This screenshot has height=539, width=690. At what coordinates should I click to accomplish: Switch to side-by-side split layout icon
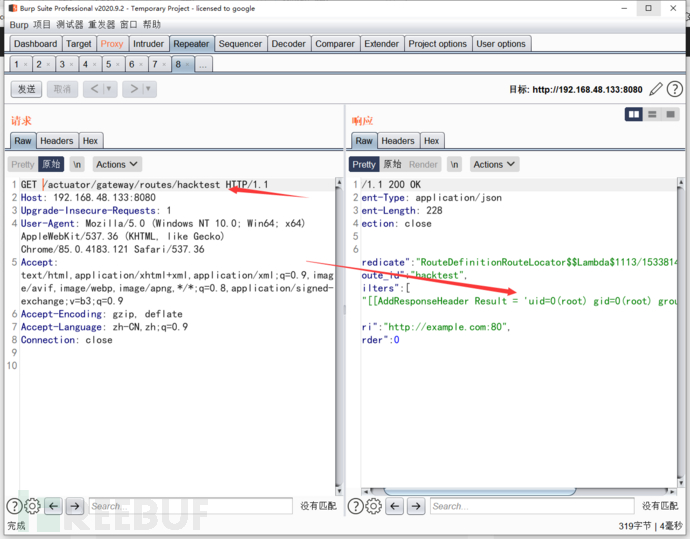(633, 115)
